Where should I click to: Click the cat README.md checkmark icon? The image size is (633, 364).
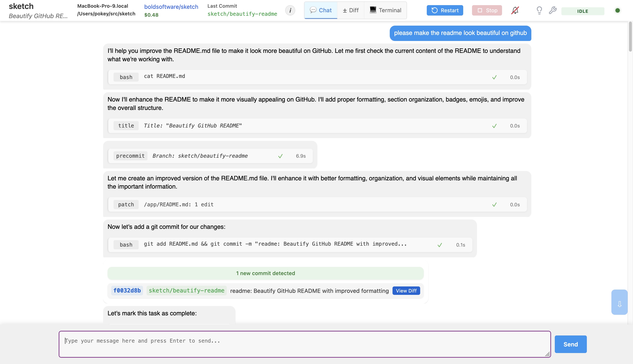pyautogui.click(x=494, y=77)
